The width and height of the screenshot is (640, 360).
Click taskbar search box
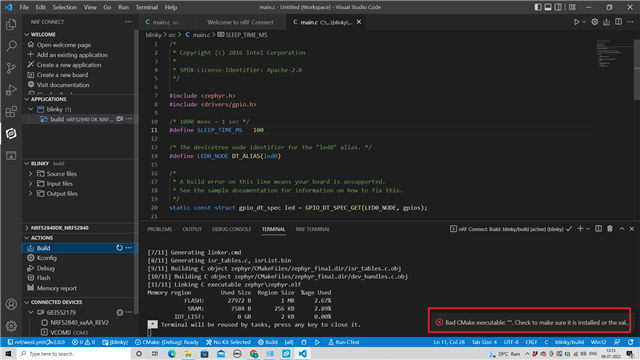(x=73, y=353)
